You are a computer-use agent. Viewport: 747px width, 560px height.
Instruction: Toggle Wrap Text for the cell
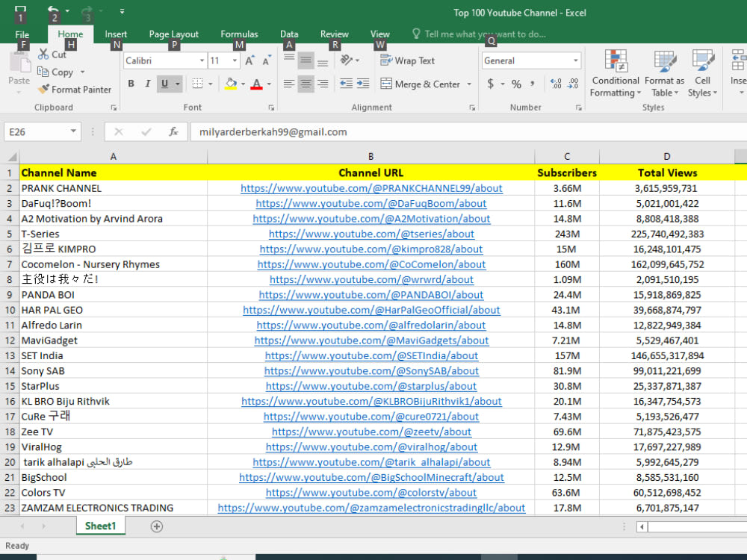click(x=407, y=60)
